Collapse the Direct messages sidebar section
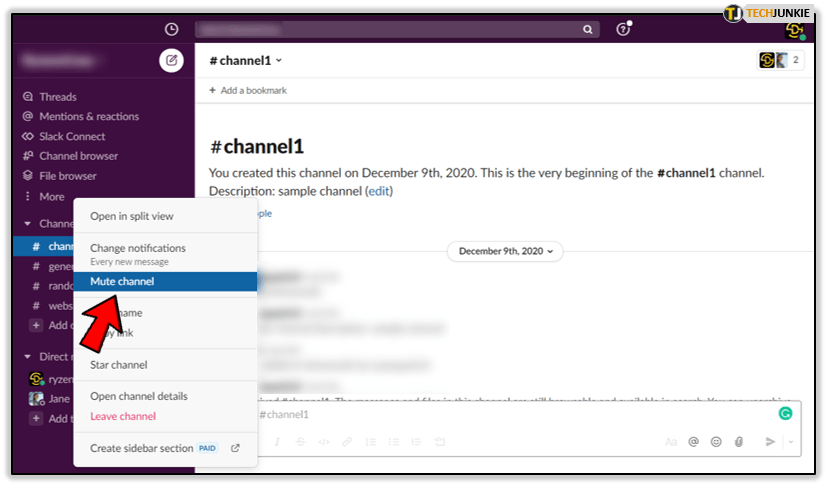The height and width of the screenshot is (486, 827). (x=28, y=356)
